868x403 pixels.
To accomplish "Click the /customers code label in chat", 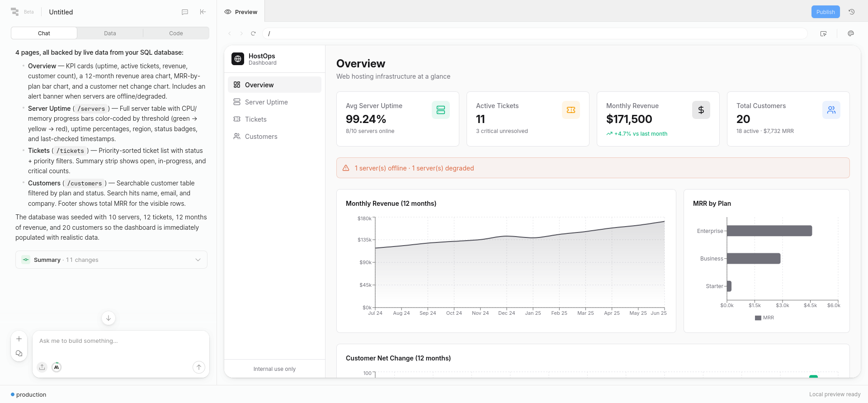I will 85,183.
